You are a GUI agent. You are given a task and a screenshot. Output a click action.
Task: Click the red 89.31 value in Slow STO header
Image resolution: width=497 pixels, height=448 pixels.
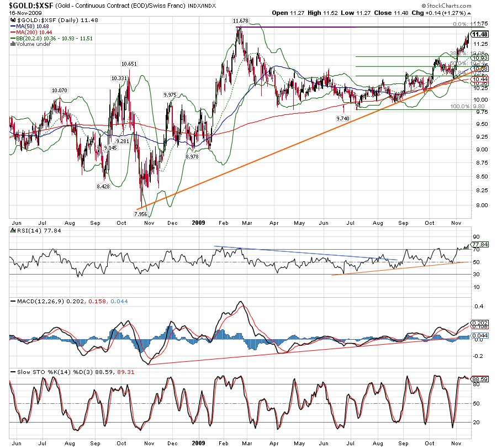125,372
